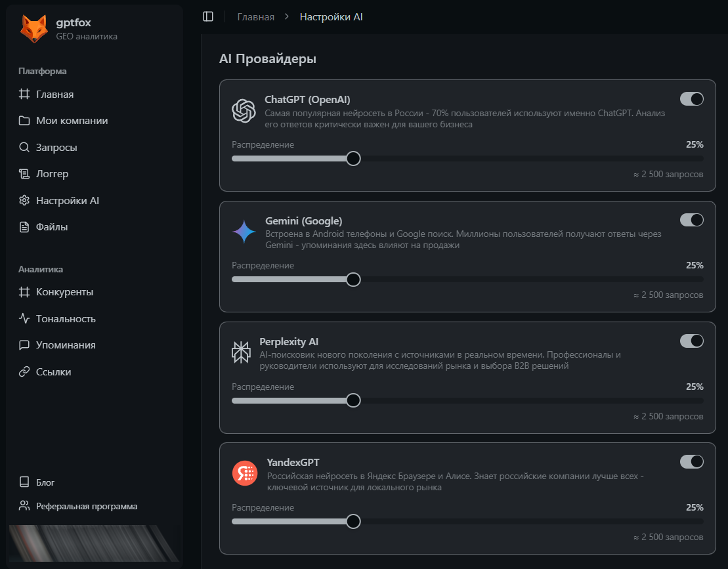Image resolution: width=728 pixels, height=569 pixels.
Task: Turn off the Gemini (Google) toggle
Action: point(691,220)
